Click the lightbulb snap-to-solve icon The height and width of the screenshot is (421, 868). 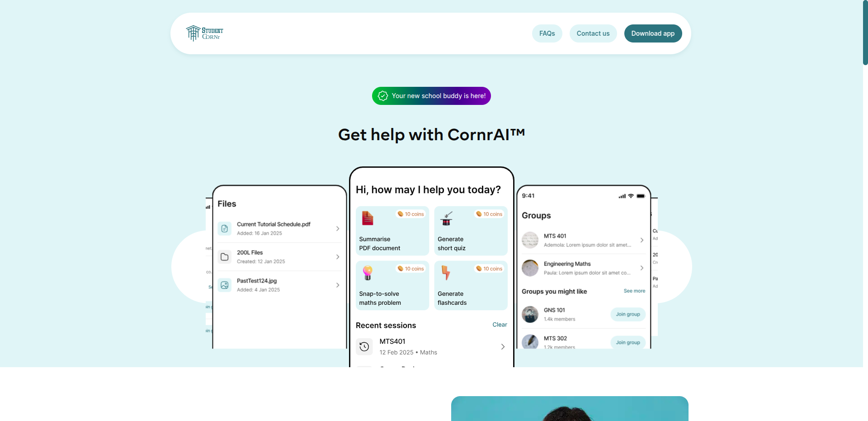point(368,273)
